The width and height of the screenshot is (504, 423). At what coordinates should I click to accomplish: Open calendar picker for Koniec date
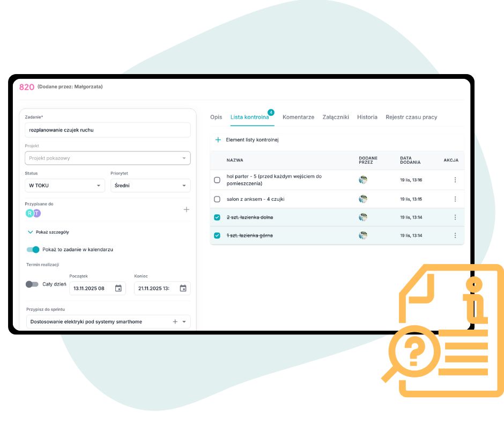[x=183, y=288]
